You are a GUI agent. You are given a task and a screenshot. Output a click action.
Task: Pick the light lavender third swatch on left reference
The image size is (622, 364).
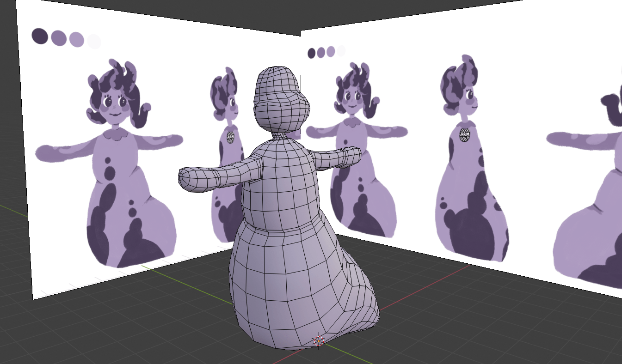[76, 40]
